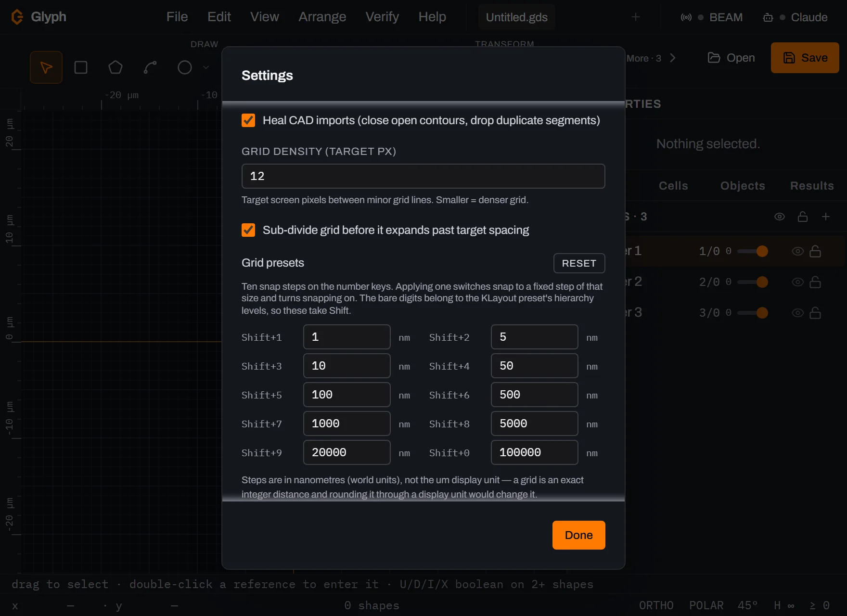Uncheck Heal CAD imports checkbox
Image resolution: width=847 pixels, height=616 pixels.
pyautogui.click(x=248, y=120)
